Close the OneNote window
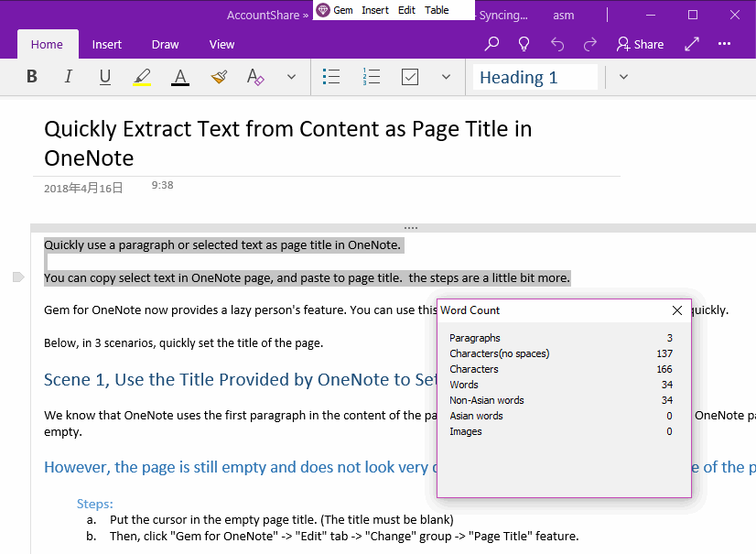The image size is (756, 554). coord(734,15)
